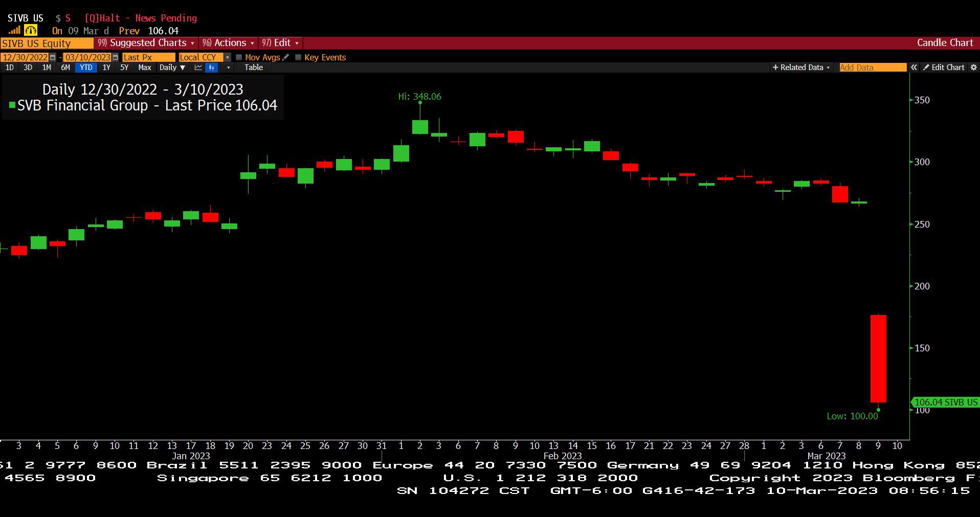
Task: Click the large red March 9 candle
Action: pos(878,358)
